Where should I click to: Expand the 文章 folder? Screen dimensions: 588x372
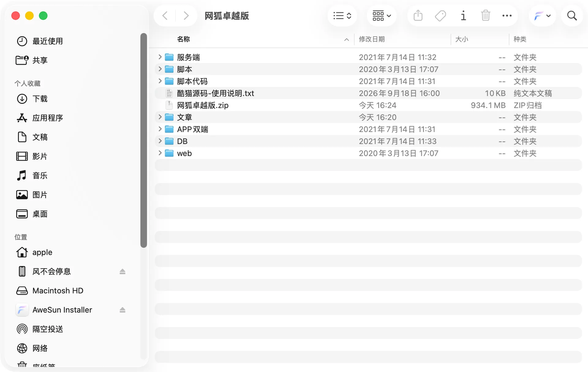160,117
